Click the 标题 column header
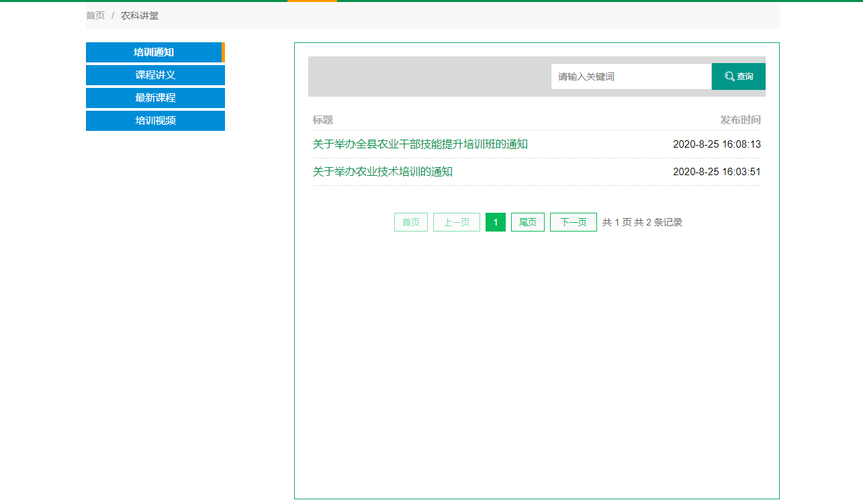Screen dimensions: 863x504 (x=322, y=120)
